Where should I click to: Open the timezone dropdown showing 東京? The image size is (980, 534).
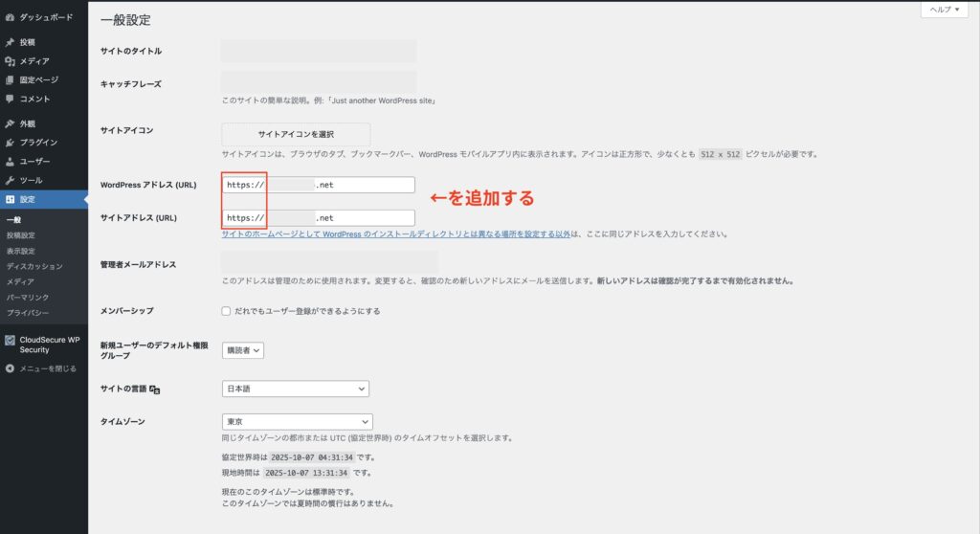(297, 422)
